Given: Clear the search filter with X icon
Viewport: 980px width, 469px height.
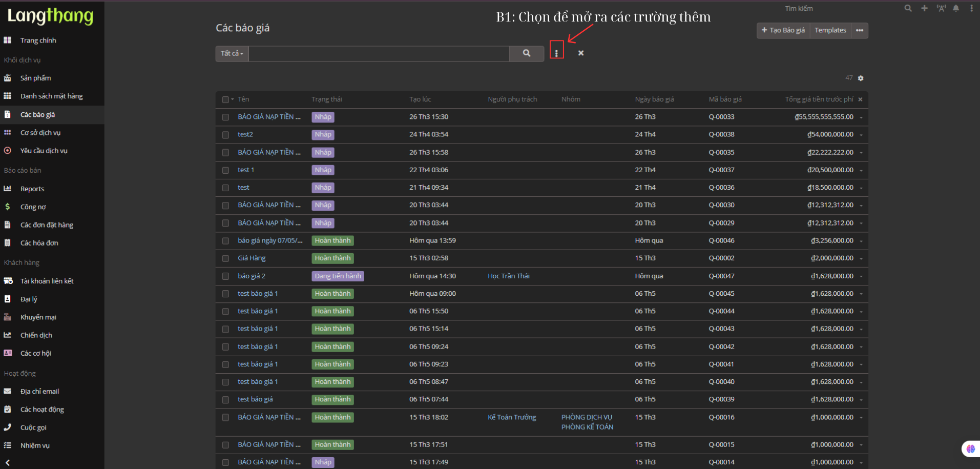Looking at the screenshot, I should pyautogui.click(x=581, y=53).
